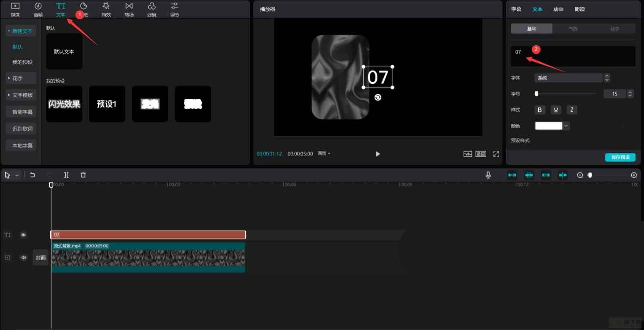Collapse the 新建文本 section
Viewport: 644px width, 330px height.
point(21,31)
